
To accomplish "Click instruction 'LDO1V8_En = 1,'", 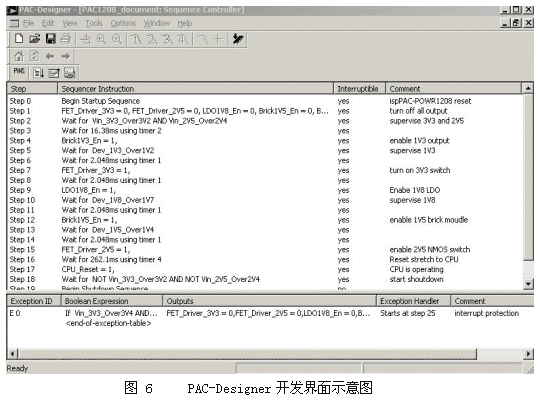I will point(88,190).
